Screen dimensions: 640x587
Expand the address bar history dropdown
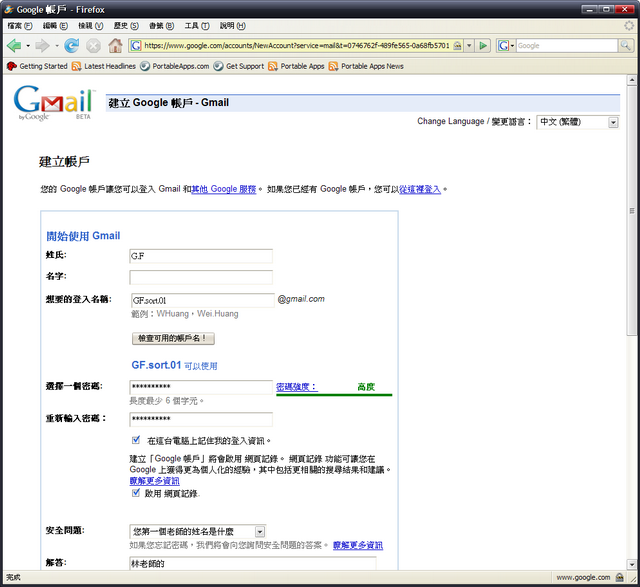click(469, 45)
